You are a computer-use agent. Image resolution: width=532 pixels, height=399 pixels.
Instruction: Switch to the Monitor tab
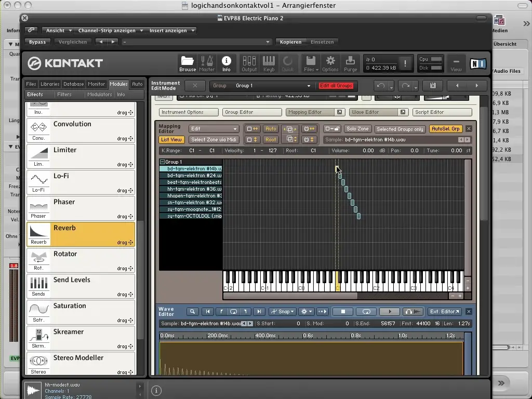[96, 84]
